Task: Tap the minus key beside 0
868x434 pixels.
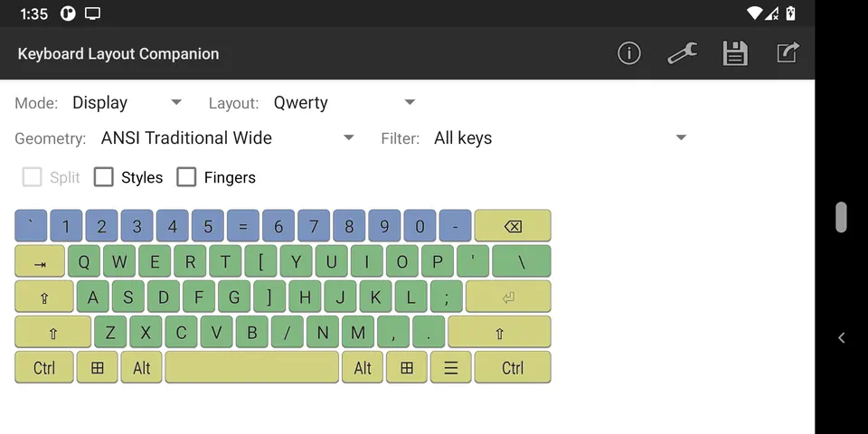Action: pyautogui.click(x=455, y=226)
